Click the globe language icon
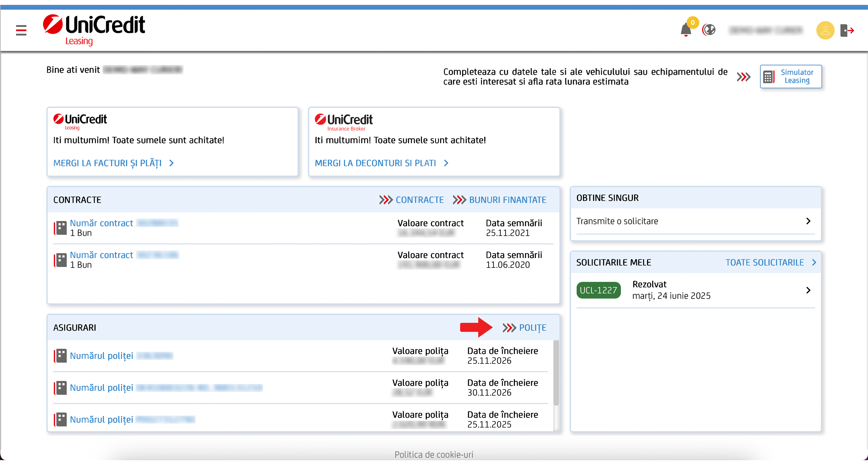Viewport: 868px width, 465px height. [x=709, y=30]
